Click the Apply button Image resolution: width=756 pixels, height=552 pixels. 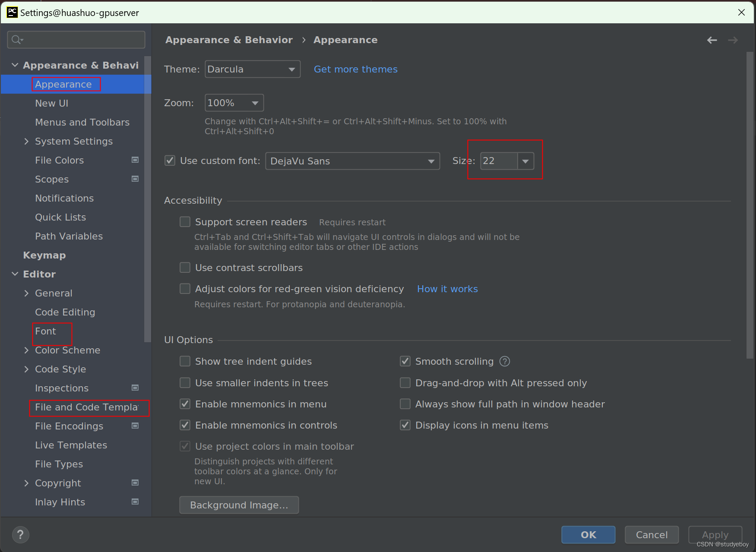(715, 535)
